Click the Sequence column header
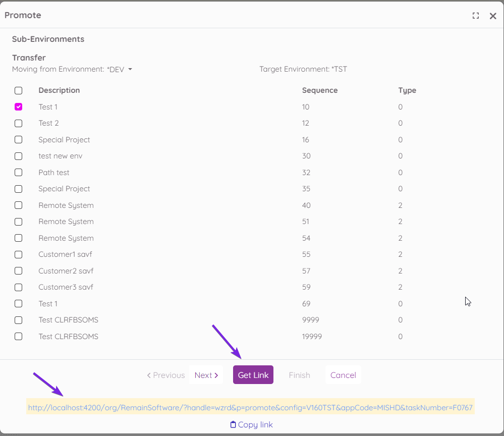Screen dimensions: 504x436 click(319, 90)
